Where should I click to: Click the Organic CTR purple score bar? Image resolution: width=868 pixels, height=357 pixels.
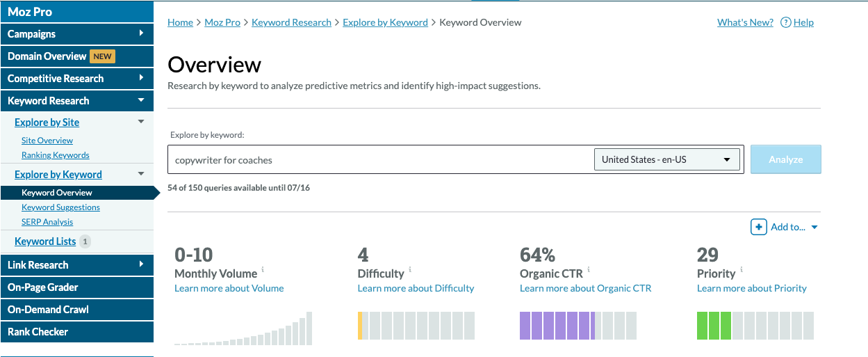click(x=557, y=326)
